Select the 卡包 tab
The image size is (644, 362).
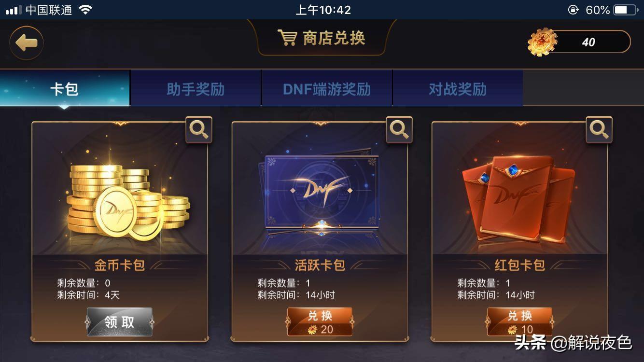click(65, 89)
